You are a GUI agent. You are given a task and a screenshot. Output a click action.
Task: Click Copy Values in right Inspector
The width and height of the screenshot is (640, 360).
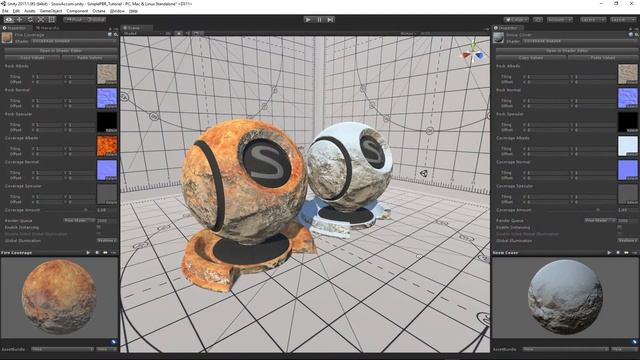(531, 58)
